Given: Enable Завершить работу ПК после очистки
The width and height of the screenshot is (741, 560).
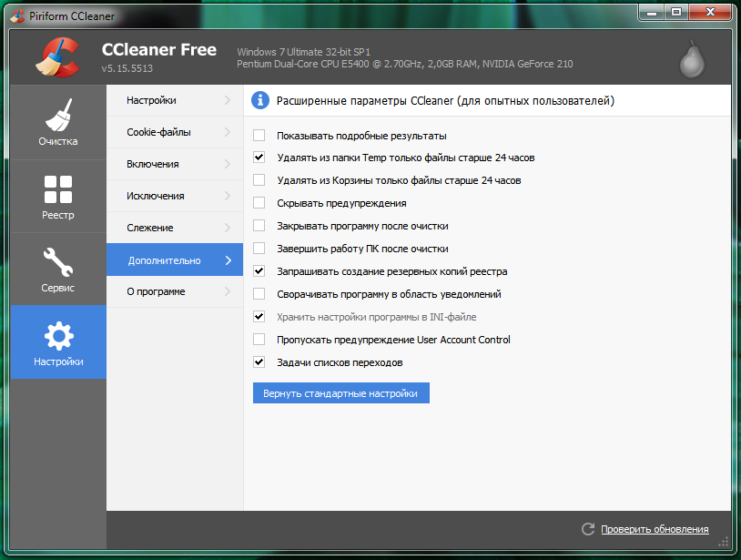Looking at the screenshot, I should [259, 248].
